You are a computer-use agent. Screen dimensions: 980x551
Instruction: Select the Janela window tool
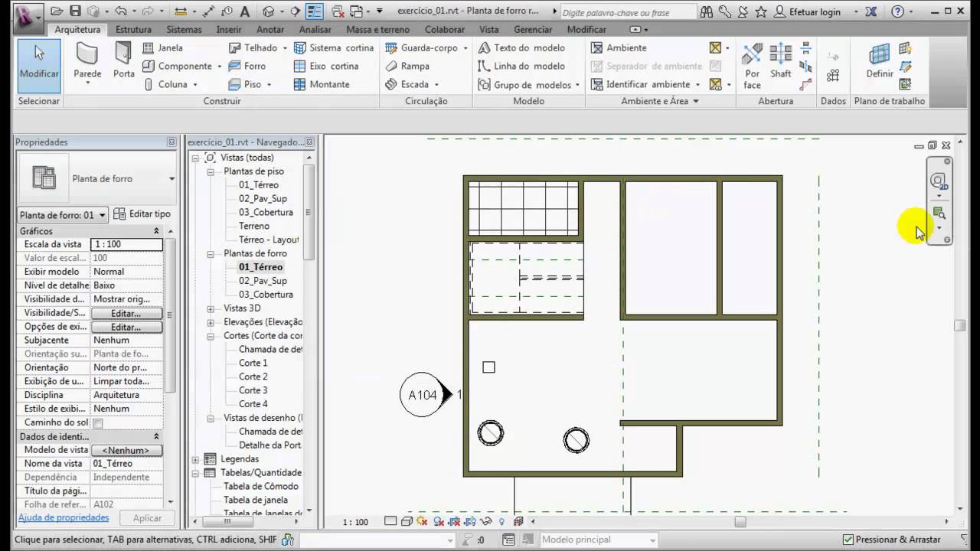click(163, 47)
